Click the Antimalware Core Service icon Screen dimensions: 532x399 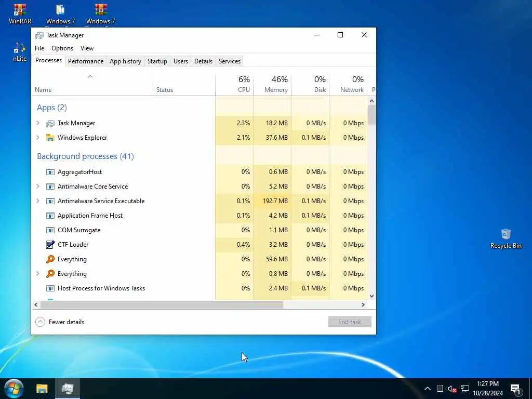(x=50, y=187)
